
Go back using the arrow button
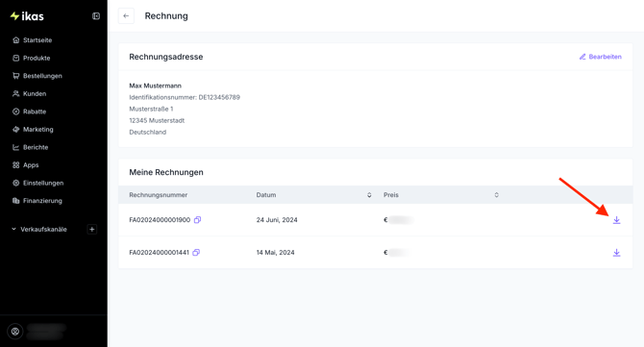click(126, 16)
